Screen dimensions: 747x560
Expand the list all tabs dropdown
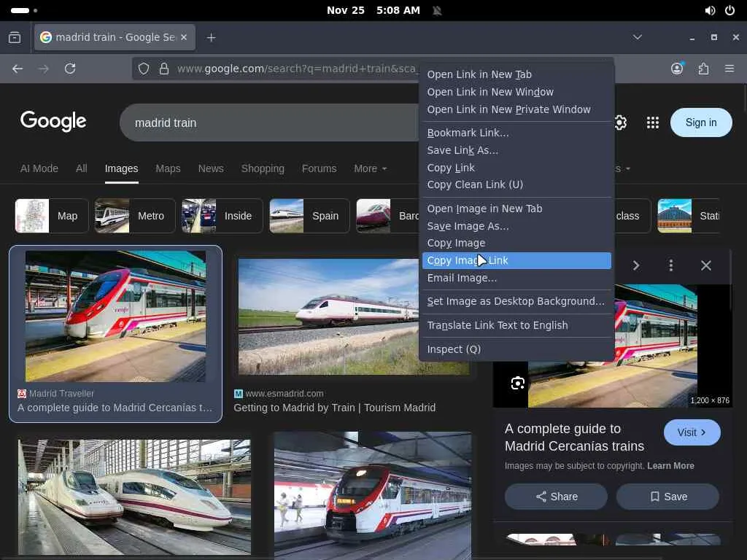tap(638, 37)
